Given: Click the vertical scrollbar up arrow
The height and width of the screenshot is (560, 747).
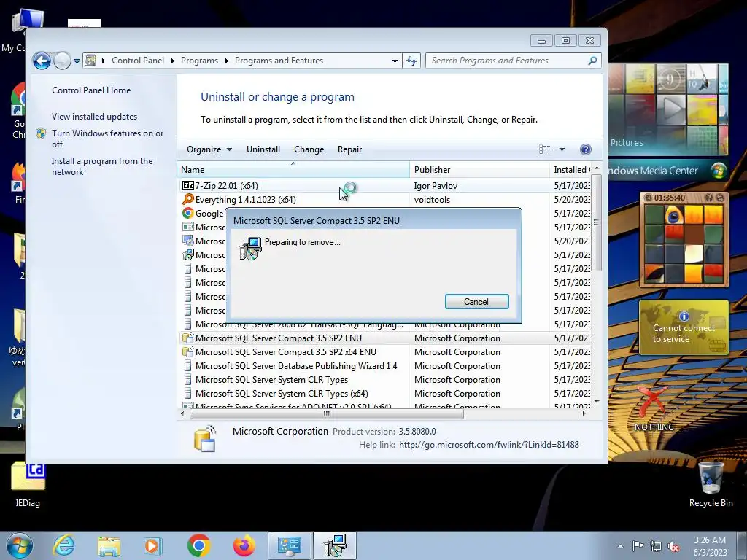Looking at the screenshot, I should (x=597, y=168).
